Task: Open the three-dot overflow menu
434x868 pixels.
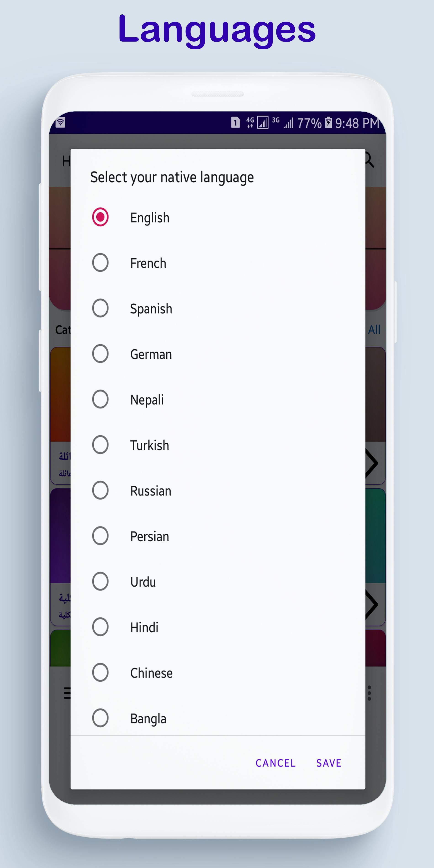Action: (x=369, y=693)
